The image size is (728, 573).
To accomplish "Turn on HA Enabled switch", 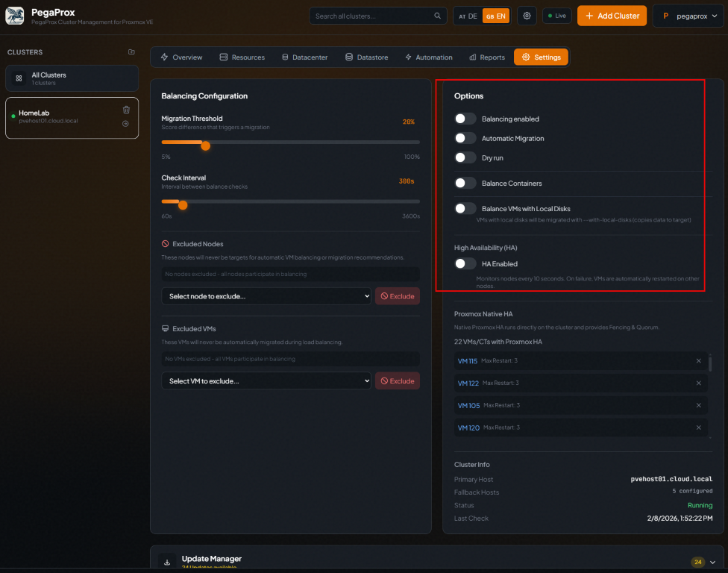I will (x=465, y=264).
